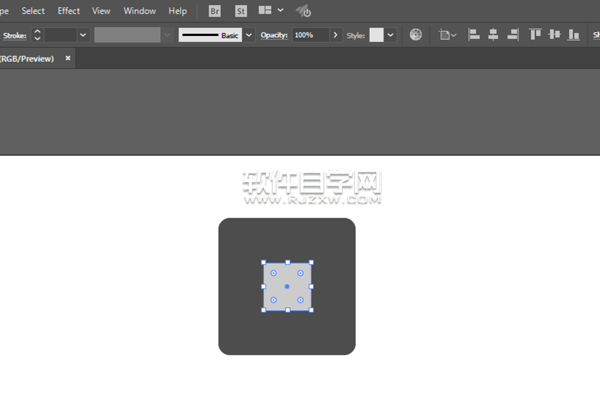Click the vertical align center icon
The width and height of the screenshot is (600, 413).
point(554,35)
